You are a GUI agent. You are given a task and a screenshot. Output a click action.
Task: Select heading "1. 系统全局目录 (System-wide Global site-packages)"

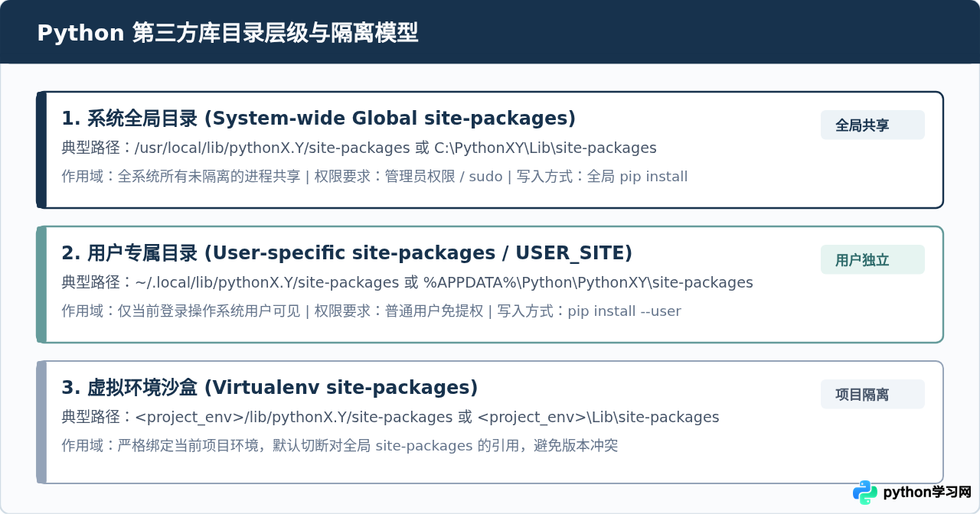(318, 119)
